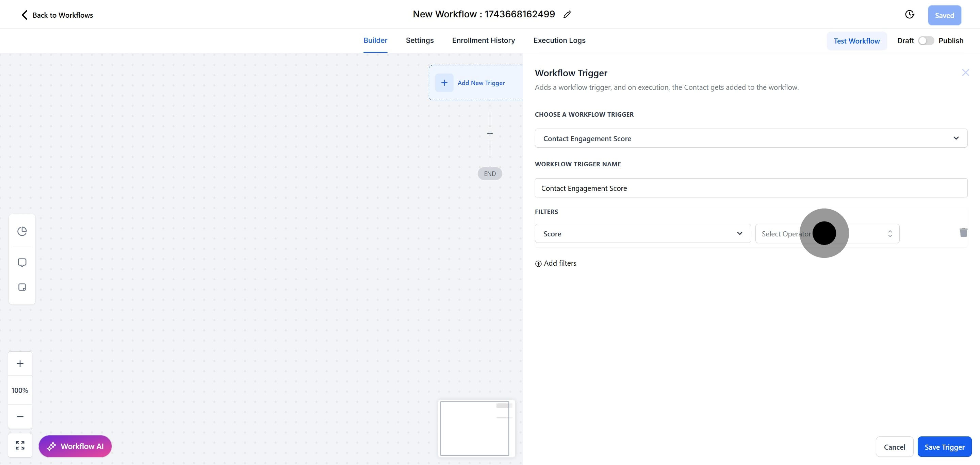Image resolution: width=980 pixels, height=465 pixels.
Task: Open the Score filter field dropdown
Action: point(642,233)
